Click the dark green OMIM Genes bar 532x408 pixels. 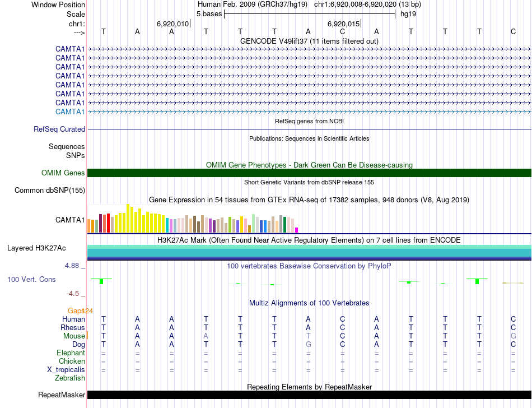[x=309, y=173]
